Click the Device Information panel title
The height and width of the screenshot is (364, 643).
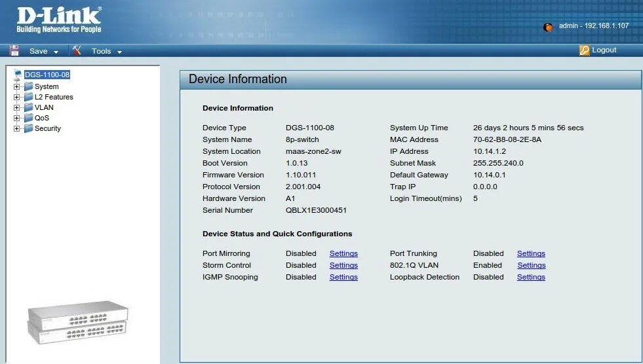(238, 79)
